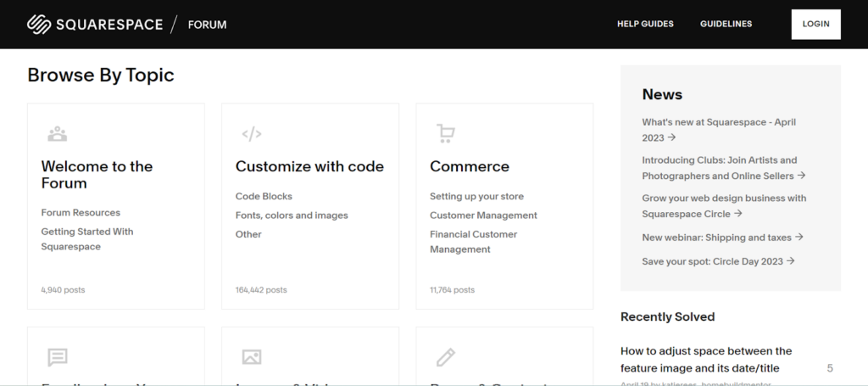Open Forum Resources subcategory
Image resolution: width=868 pixels, height=386 pixels.
coord(81,213)
